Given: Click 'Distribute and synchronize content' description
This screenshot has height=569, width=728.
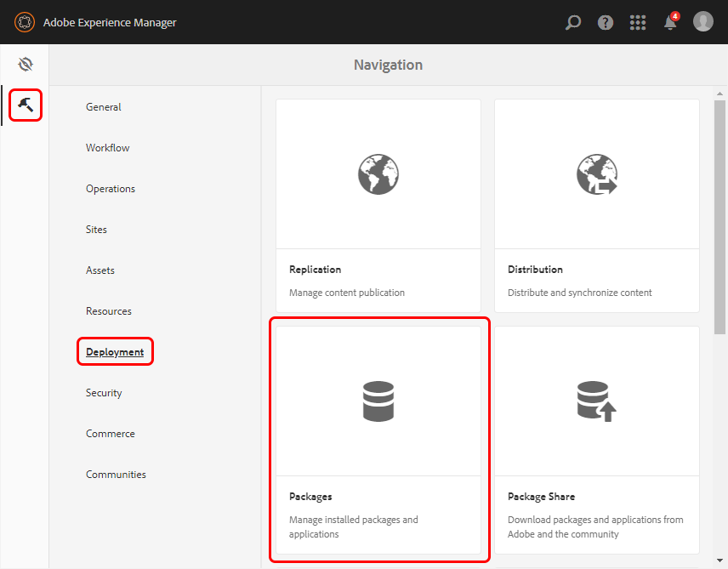Looking at the screenshot, I should tap(580, 293).
